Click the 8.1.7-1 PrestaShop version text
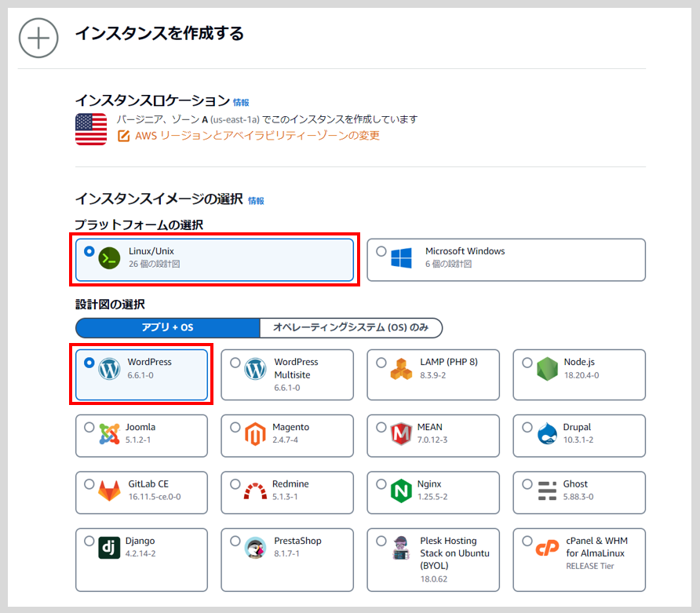This screenshot has width=700, height=613. click(286, 553)
